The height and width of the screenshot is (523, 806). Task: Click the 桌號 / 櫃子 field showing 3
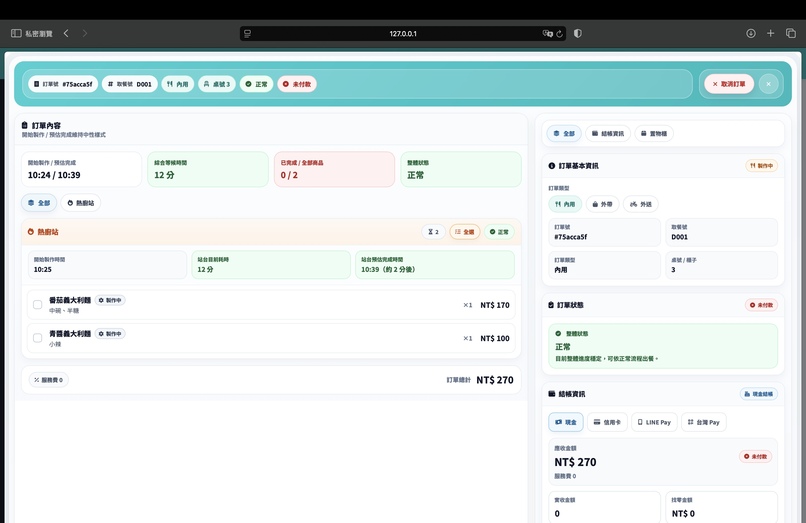(x=721, y=265)
